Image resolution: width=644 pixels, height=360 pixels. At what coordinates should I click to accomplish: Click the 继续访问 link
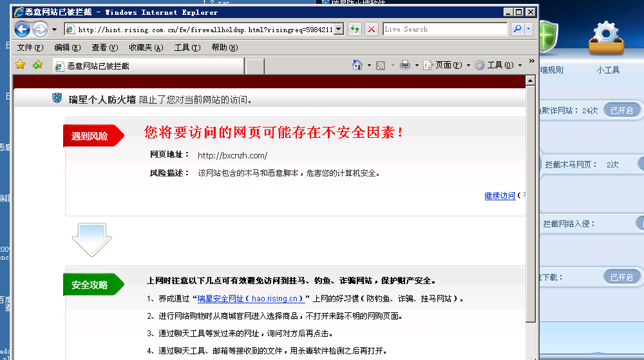pyautogui.click(x=500, y=196)
